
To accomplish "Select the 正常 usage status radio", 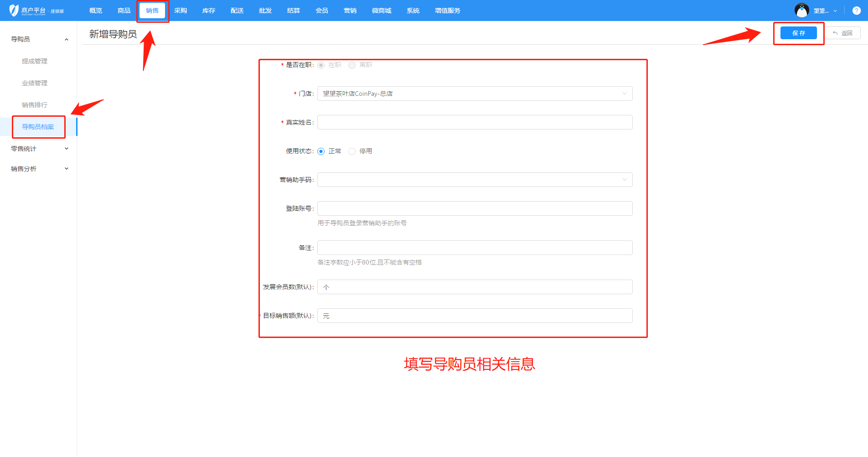I will [321, 151].
